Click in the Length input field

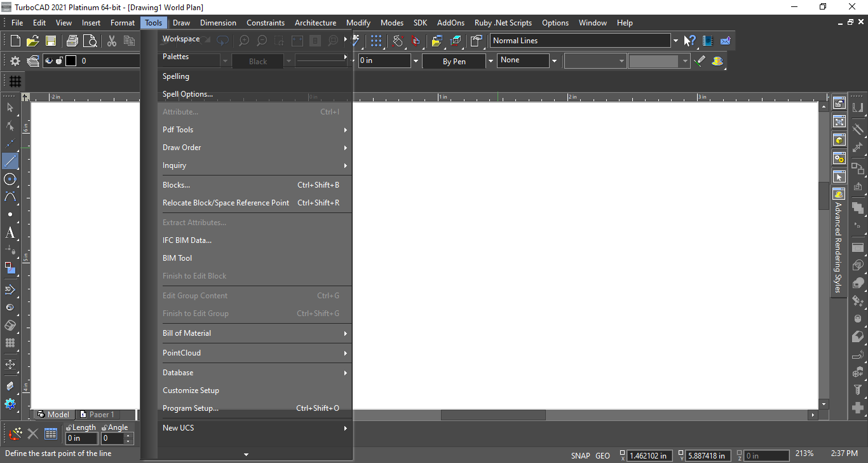tap(82, 438)
